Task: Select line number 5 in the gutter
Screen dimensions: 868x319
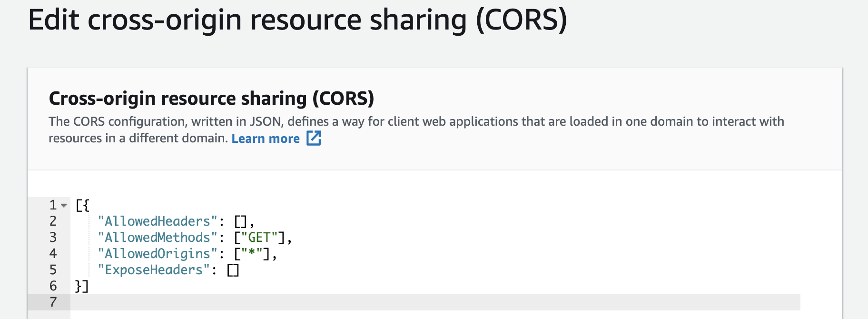Action: (53, 270)
